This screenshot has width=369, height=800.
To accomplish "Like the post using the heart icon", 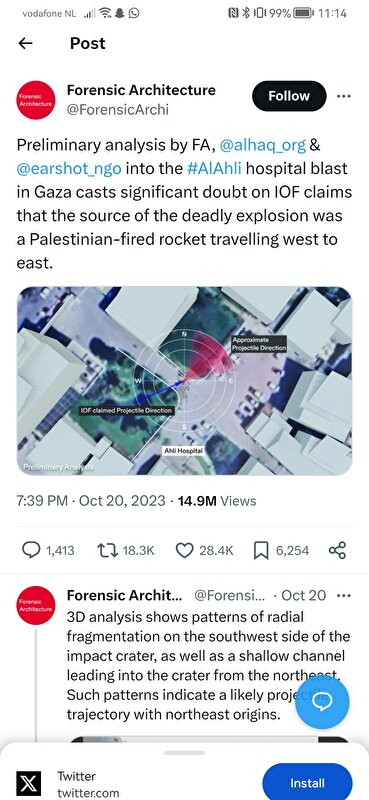I will 184,550.
